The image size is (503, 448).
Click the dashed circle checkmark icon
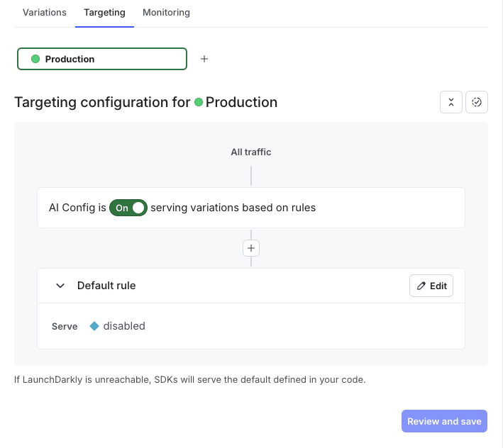pos(477,102)
